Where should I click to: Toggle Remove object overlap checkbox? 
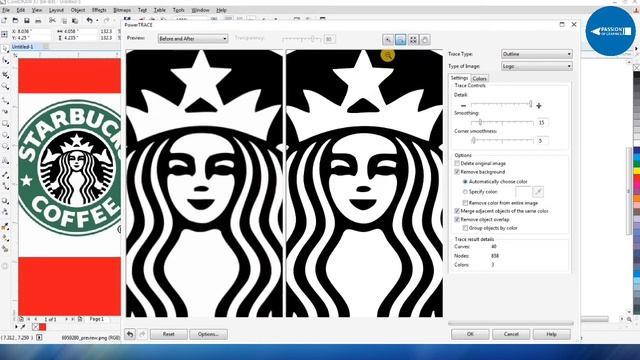[457, 220]
